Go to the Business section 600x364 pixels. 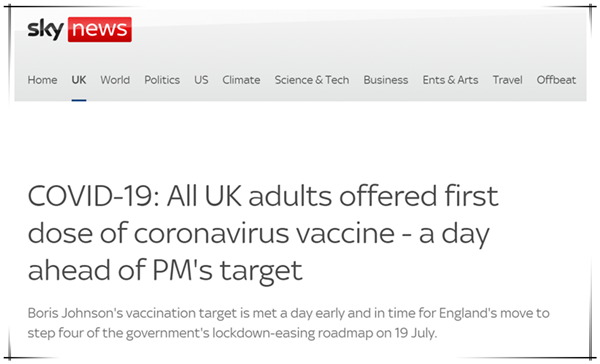(x=386, y=80)
